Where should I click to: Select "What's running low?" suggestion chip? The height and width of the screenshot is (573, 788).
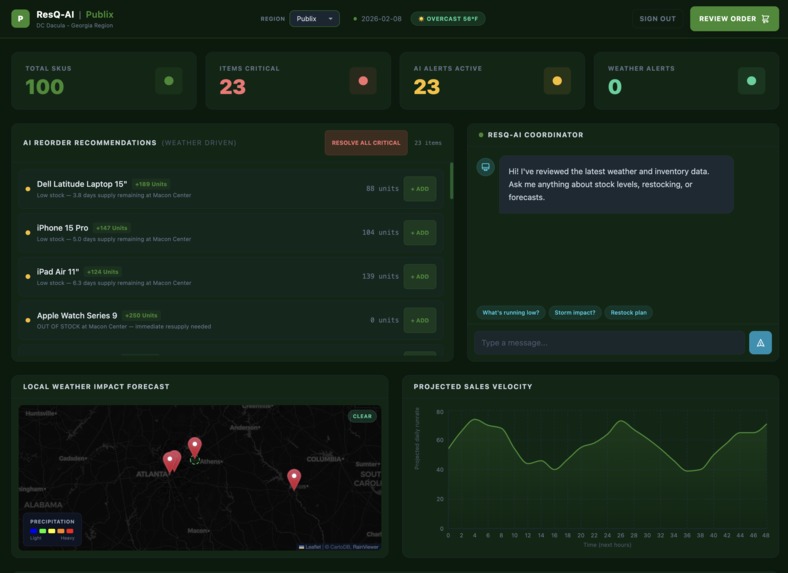[511, 313]
